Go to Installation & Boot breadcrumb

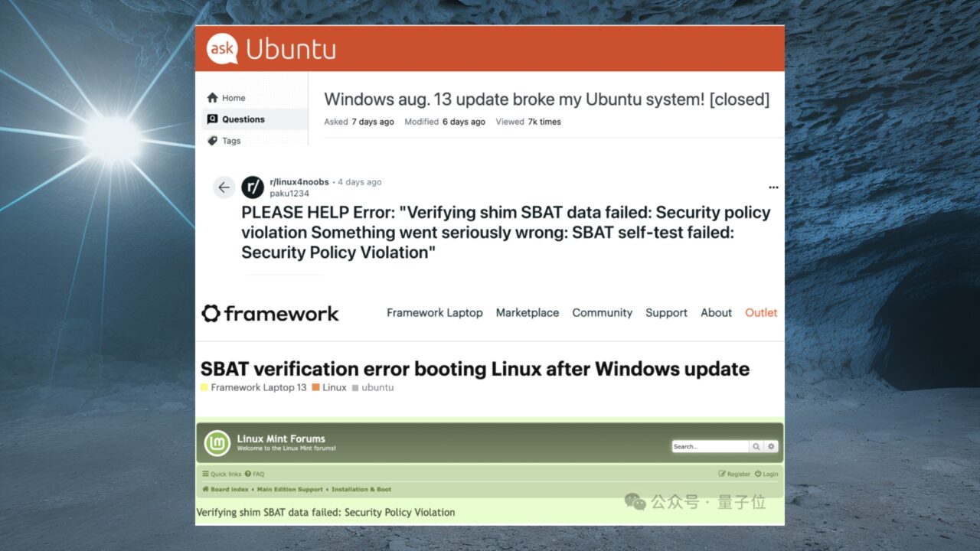(x=361, y=489)
